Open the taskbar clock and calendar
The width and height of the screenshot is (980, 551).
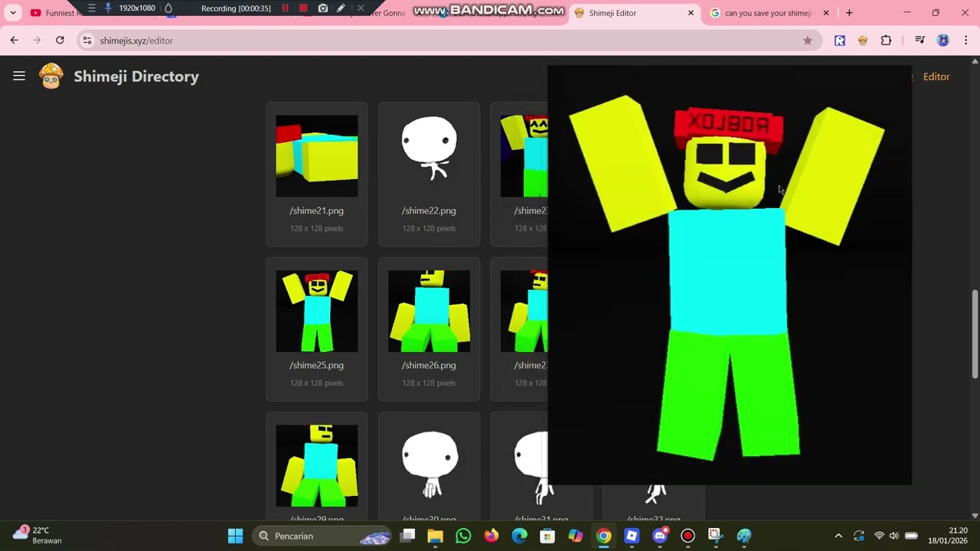coord(948,536)
